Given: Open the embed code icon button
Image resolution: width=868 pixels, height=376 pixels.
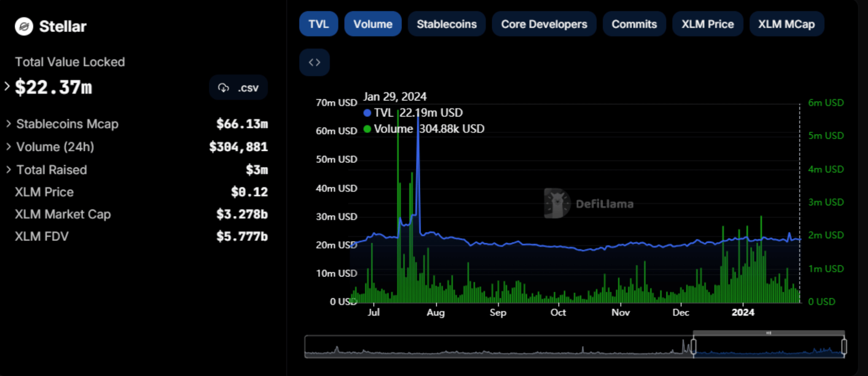Looking at the screenshot, I should [x=314, y=62].
